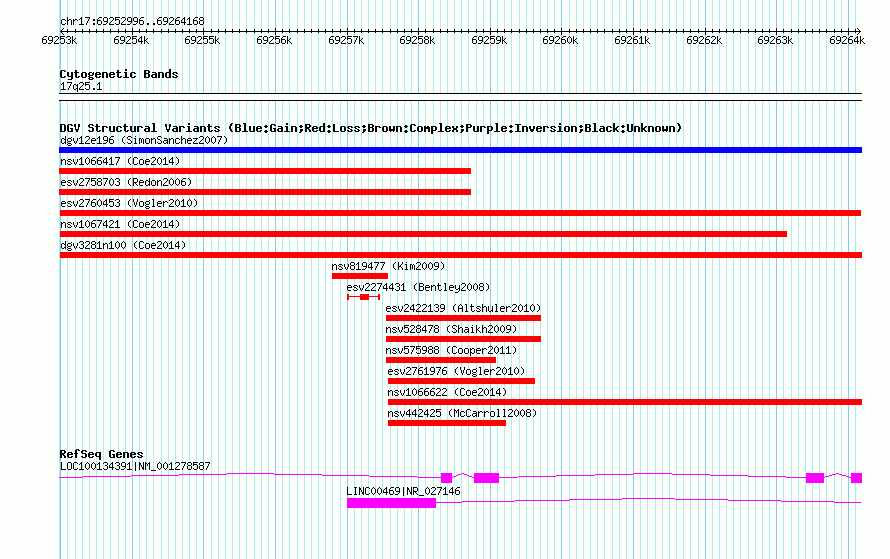This screenshot has width=890, height=559.
Task: Click the dgv3281n100 red bar
Action: (x=460, y=255)
